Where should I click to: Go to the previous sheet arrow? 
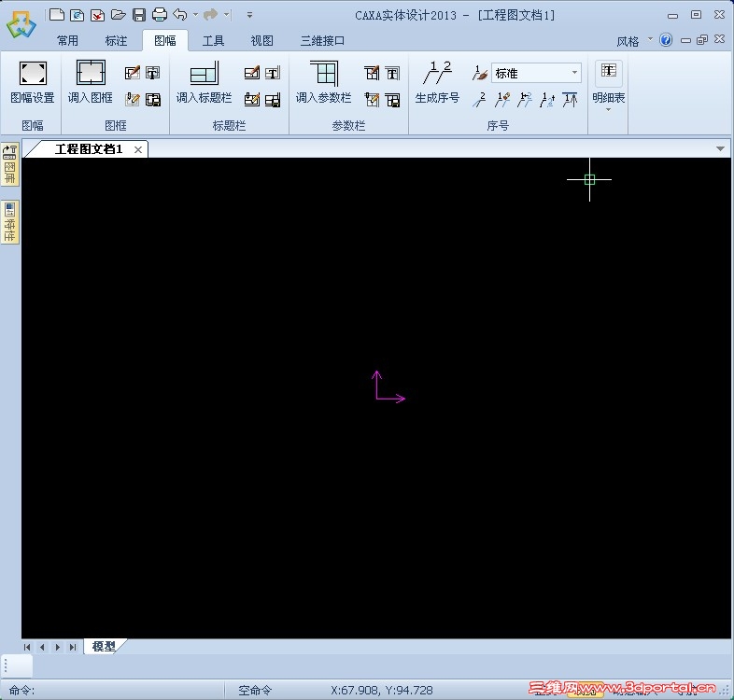42,647
